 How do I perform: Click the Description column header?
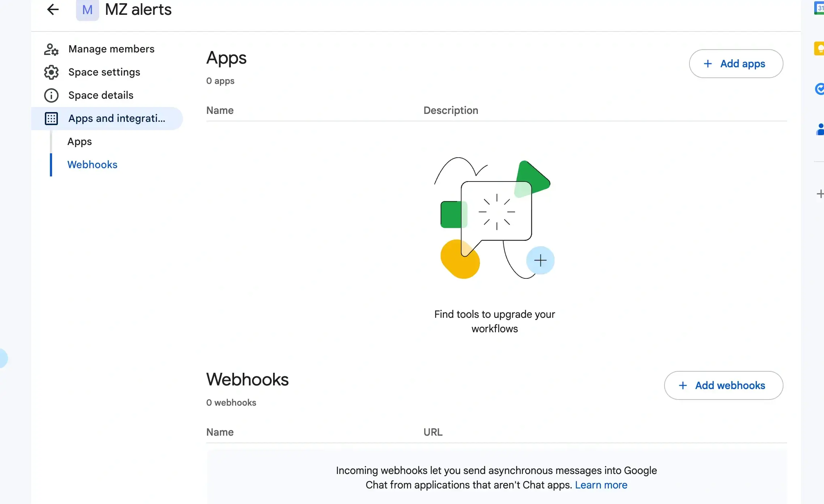coord(450,110)
